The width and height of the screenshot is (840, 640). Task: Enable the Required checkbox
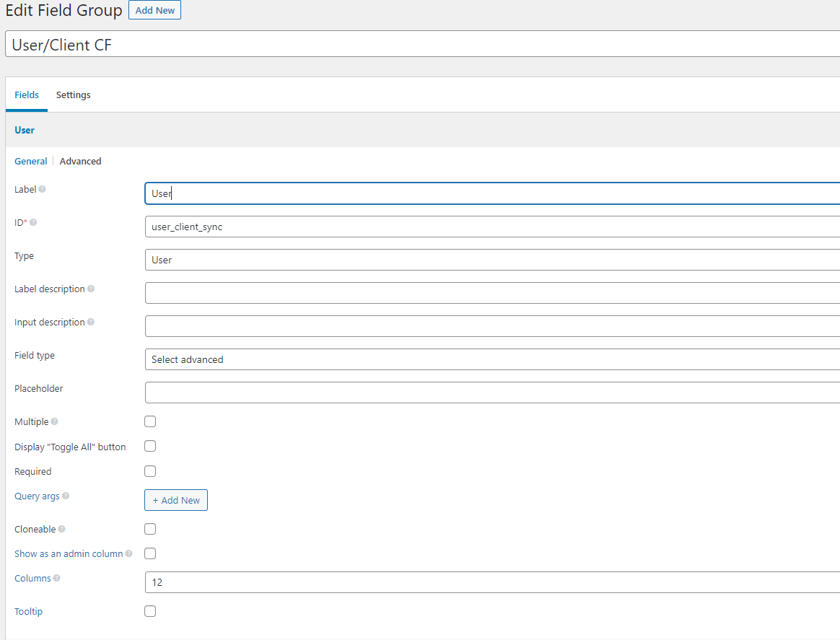coord(149,470)
